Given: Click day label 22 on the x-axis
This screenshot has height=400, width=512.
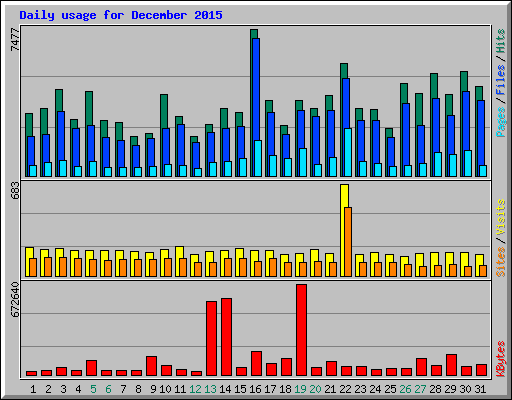Looking at the screenshot, I should [x=345, y=389].
